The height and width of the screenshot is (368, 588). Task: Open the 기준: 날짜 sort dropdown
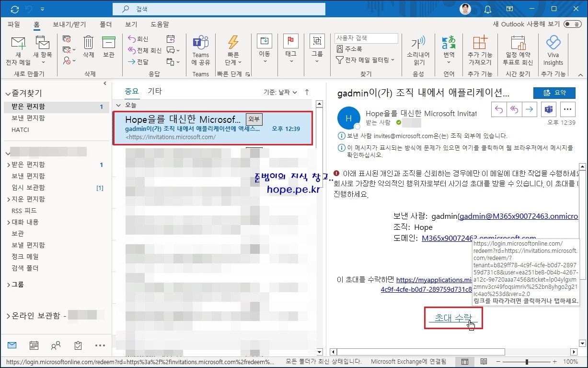click(x=280, y=92)
